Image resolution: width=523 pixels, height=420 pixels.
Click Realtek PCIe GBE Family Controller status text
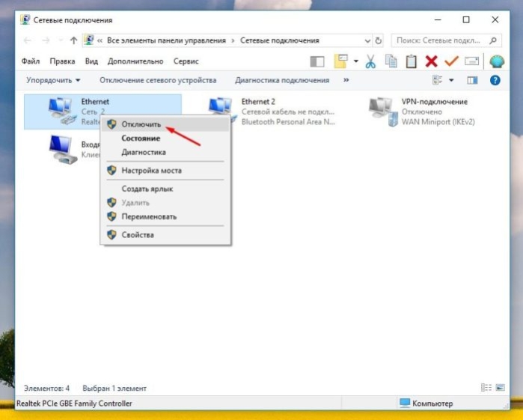(74, 404)
